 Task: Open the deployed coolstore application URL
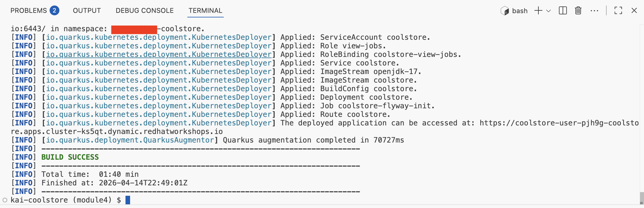click(559, 123)
